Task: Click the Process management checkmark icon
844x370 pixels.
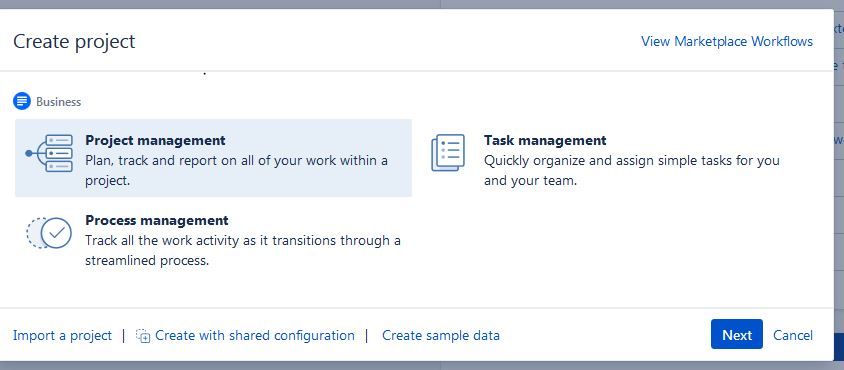Action: coord(49,233)
